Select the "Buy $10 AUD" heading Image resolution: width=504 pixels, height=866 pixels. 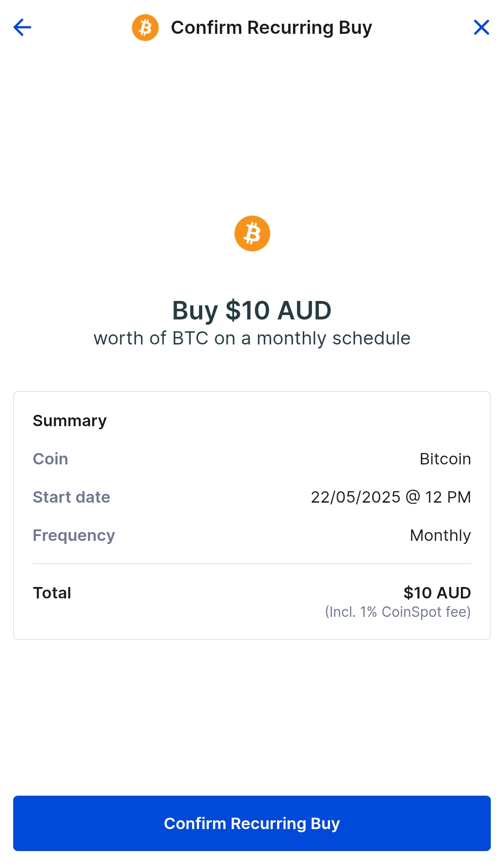pyautogui.click(x=252, y=310)
